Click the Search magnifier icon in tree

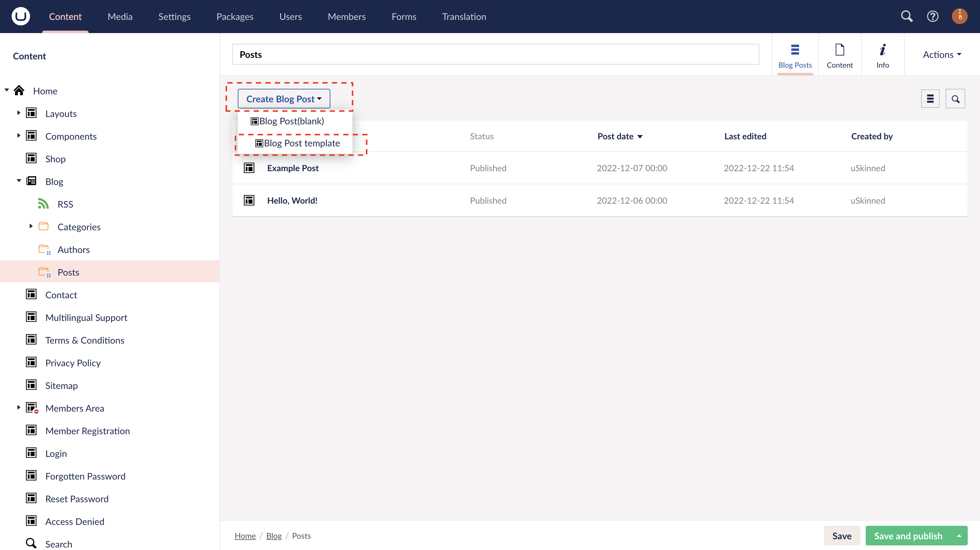point(31,544)
